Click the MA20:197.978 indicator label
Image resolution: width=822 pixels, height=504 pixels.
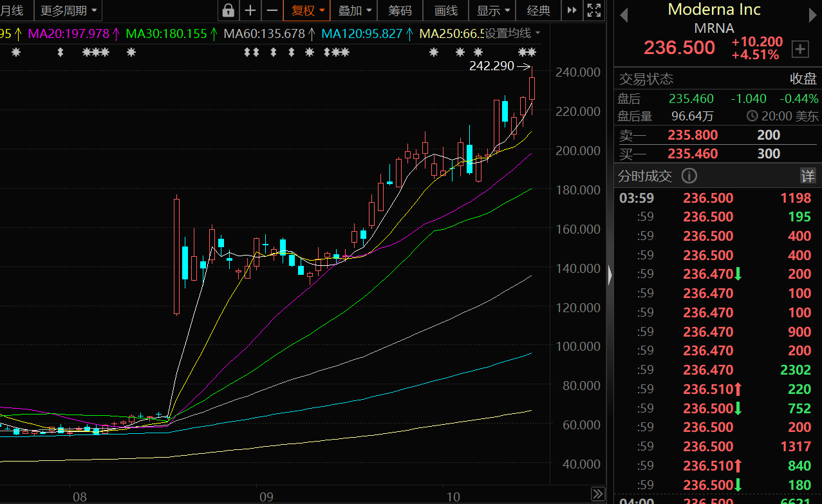click(70, 34)
